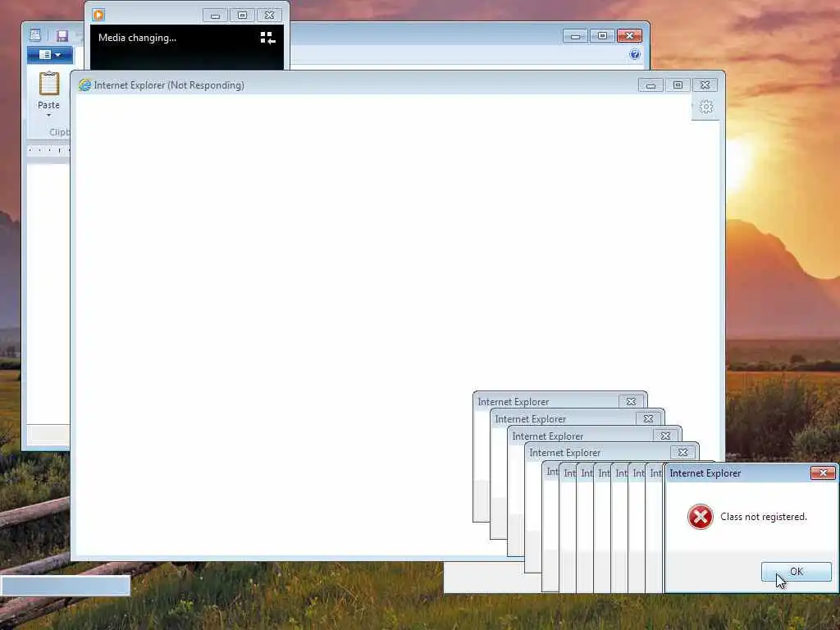Click the Save icon in WordPad toolbar
Screen dimensions: 840x630
tap(62, 36)
